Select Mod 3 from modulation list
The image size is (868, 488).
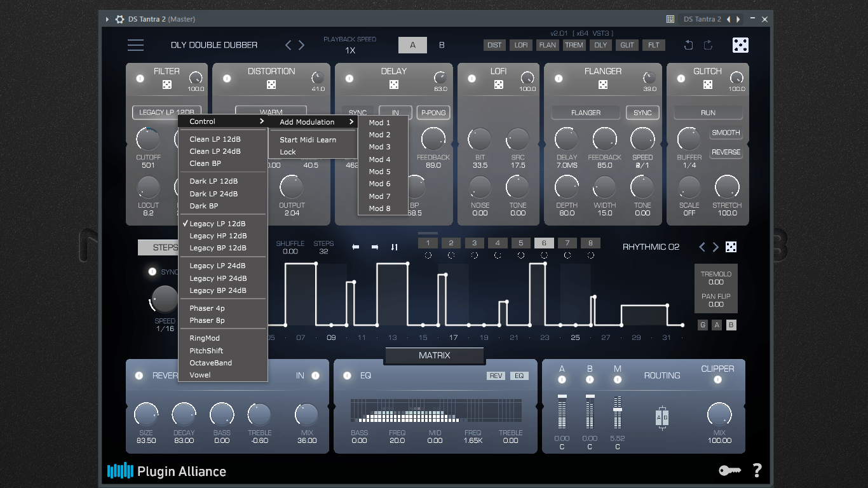click(380, 147)
